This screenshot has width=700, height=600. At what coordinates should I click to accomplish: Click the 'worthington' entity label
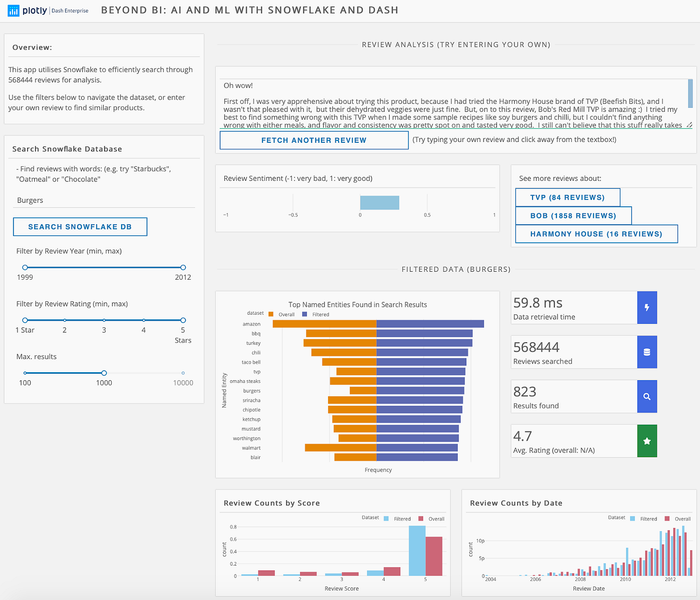pyautogui.click(x=246, y=439)
